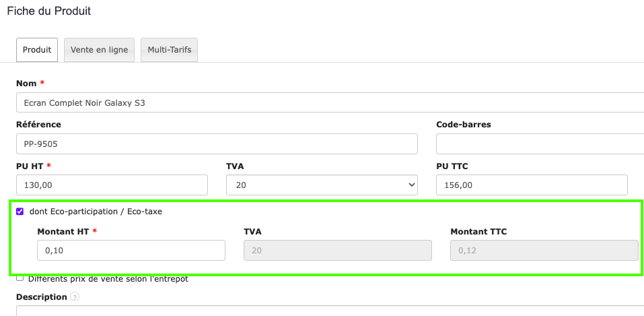Focus the eco-tax Montant HT field
This screenshot has height=316, width=644.
131,251
